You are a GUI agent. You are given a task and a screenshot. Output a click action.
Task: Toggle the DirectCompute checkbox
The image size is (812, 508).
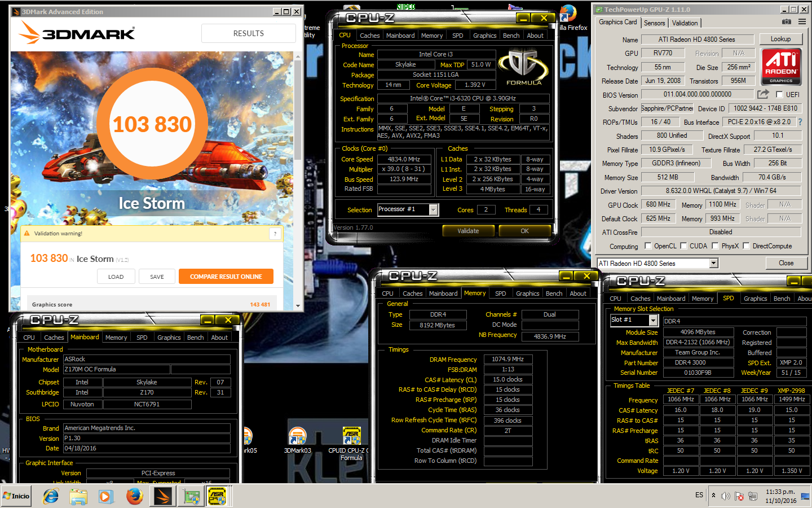[746, 246]
